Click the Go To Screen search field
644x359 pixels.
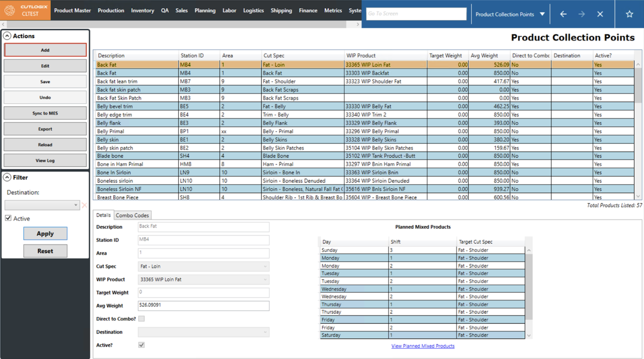(x=416, y=14)
